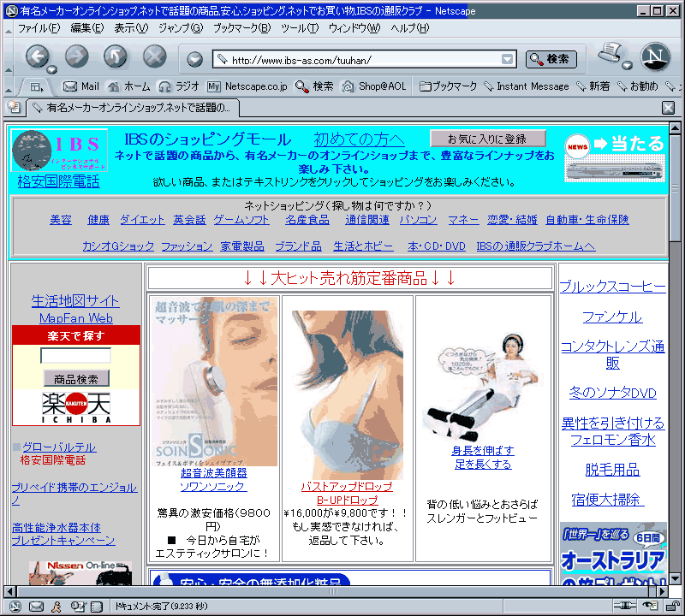Click the Stop loading button
The width and height of the screenshot is (685, 616).
[155, 56]
